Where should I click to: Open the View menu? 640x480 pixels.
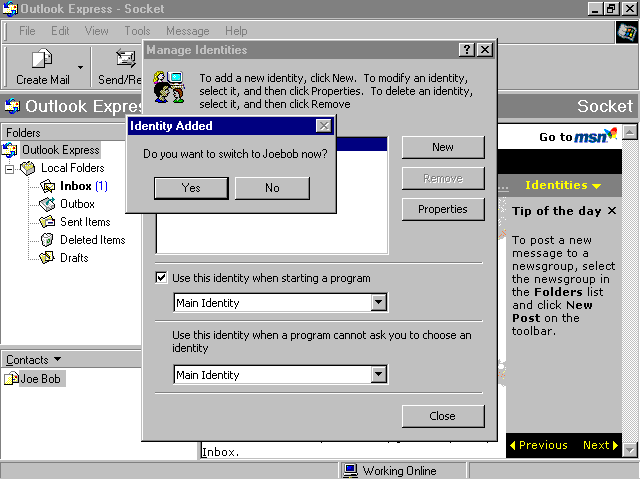96,31
